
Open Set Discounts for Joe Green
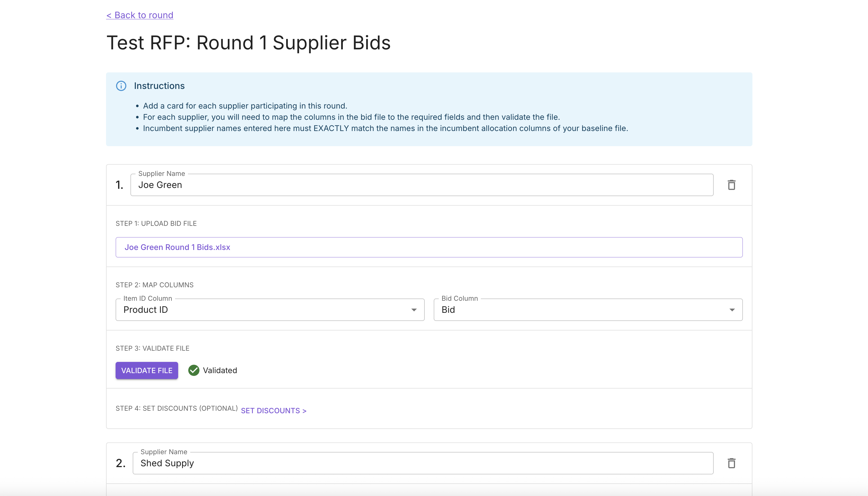[x=274, y=410]
